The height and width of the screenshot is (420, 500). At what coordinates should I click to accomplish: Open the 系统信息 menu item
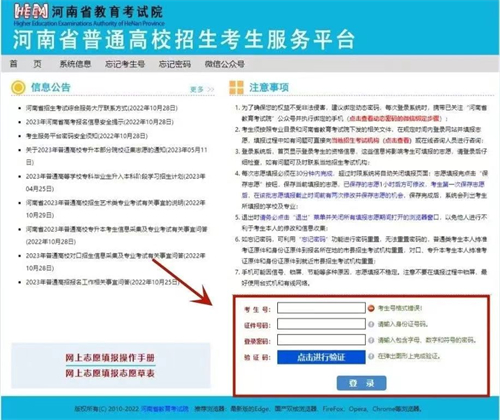click(x=75, y=64)
